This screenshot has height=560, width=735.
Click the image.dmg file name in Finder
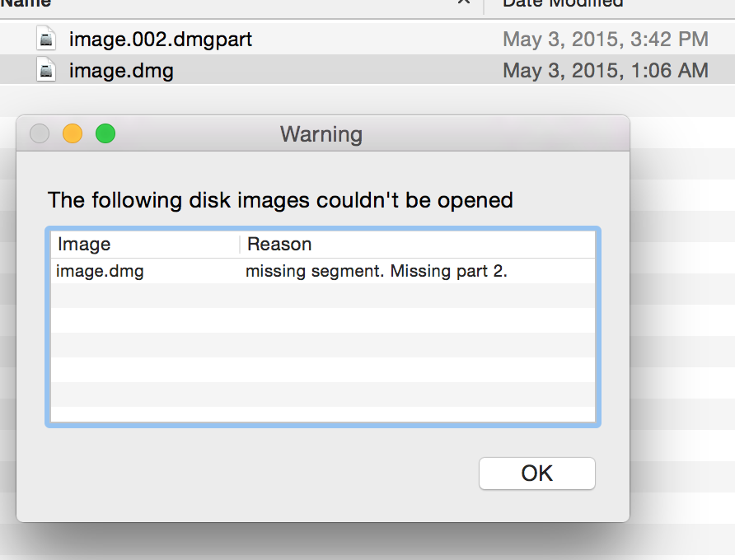[121, 71]
